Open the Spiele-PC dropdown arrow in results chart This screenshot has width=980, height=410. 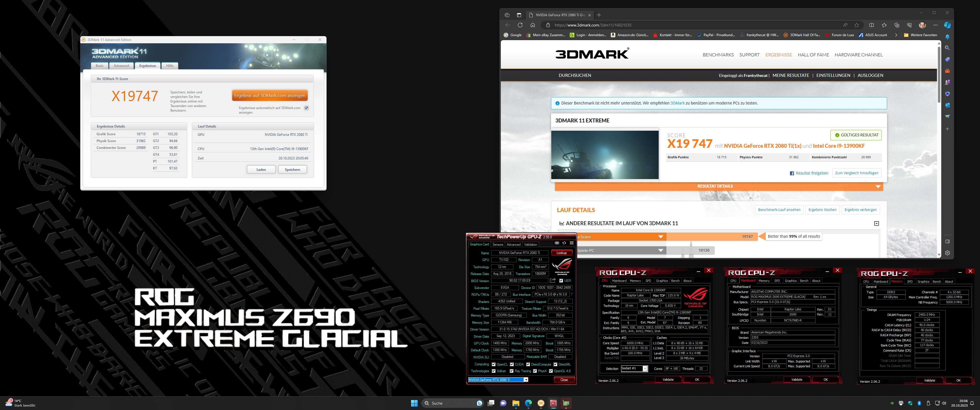point(661,251)
